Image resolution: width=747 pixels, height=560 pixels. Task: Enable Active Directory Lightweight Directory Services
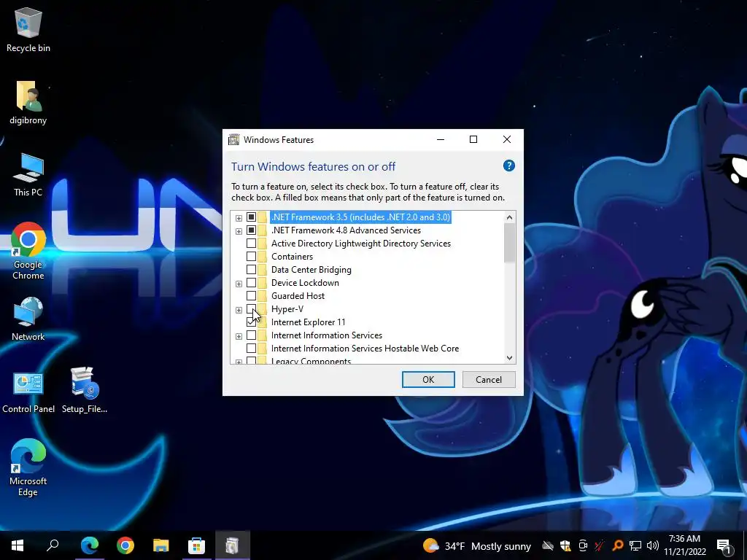(251, 244)
